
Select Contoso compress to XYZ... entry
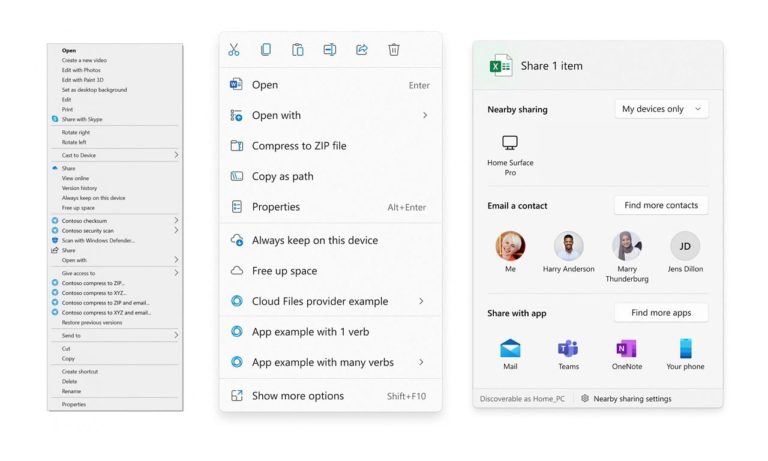click(94, 293)
